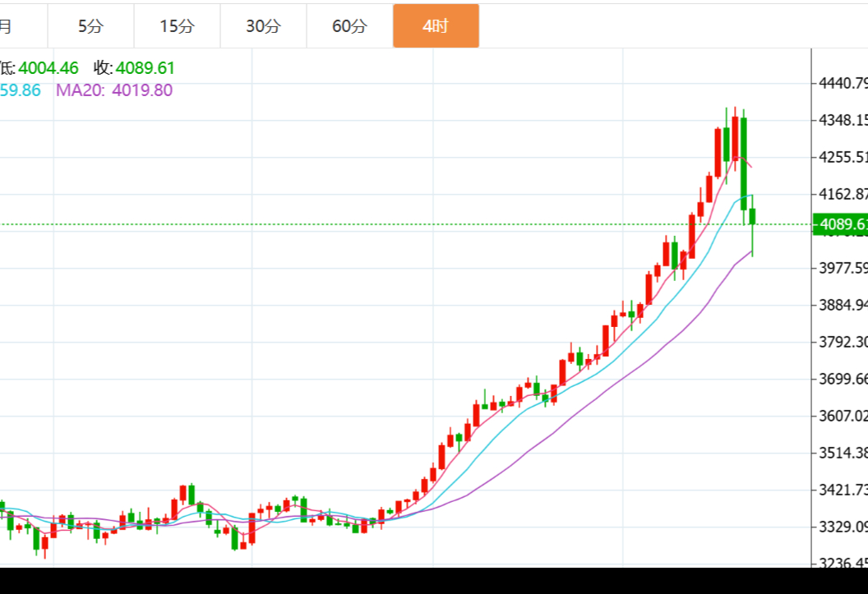Click the highlighted orange 4时 tab
This screenshot has height=594, width=868.
pyautogui.click(x=436, y=26)
